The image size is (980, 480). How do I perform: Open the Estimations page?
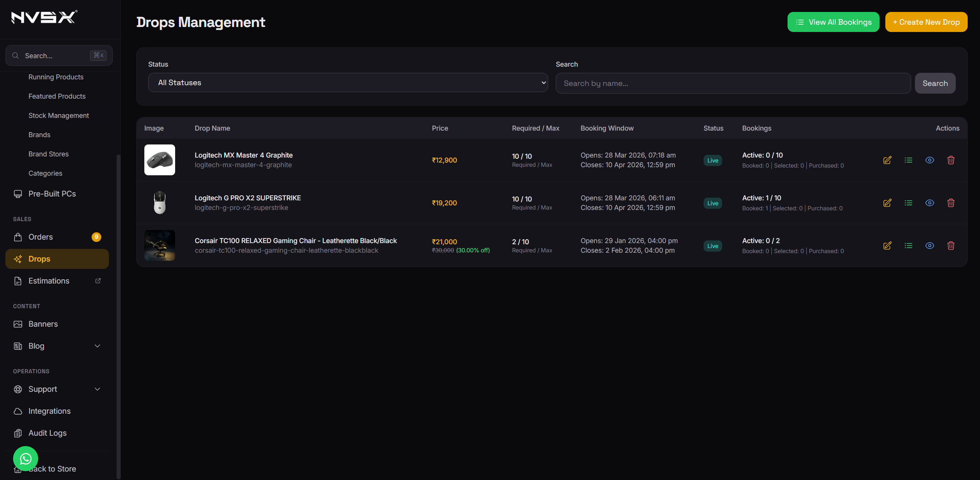[49, 281]
